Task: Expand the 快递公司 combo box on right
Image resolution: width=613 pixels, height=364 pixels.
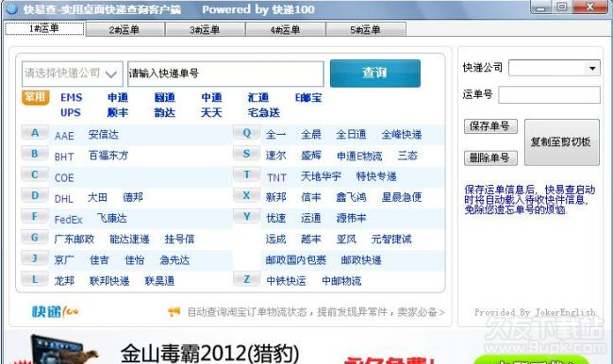Action: point(554,68)
